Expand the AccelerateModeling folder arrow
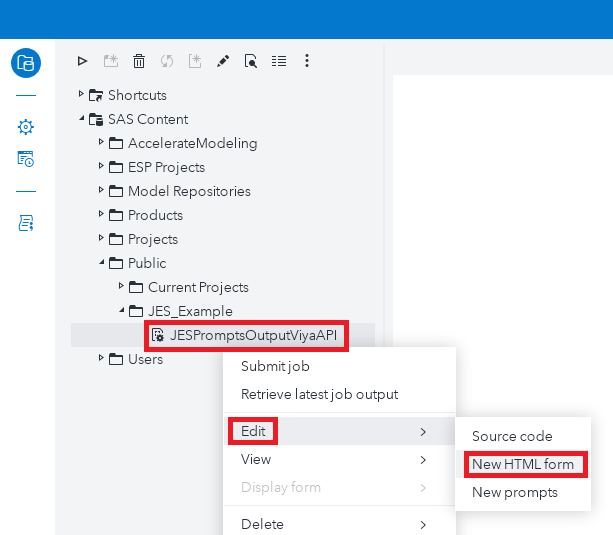Image resolution: width=613 pixels, height=535 pixels. pyautogui.click(x=101, y=142)
